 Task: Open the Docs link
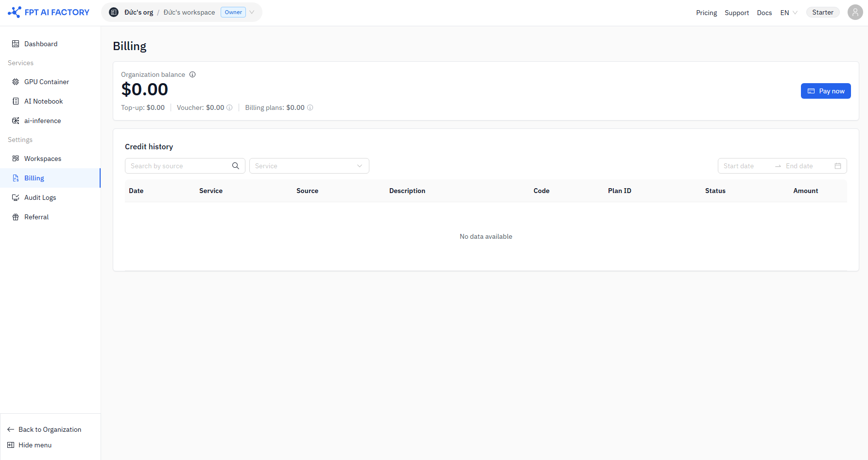tap(764, 13)
